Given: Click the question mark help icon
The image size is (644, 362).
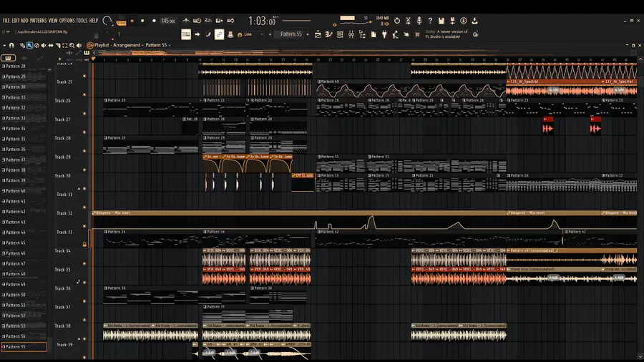Looking at the screenshot, I should click(430, 21).
